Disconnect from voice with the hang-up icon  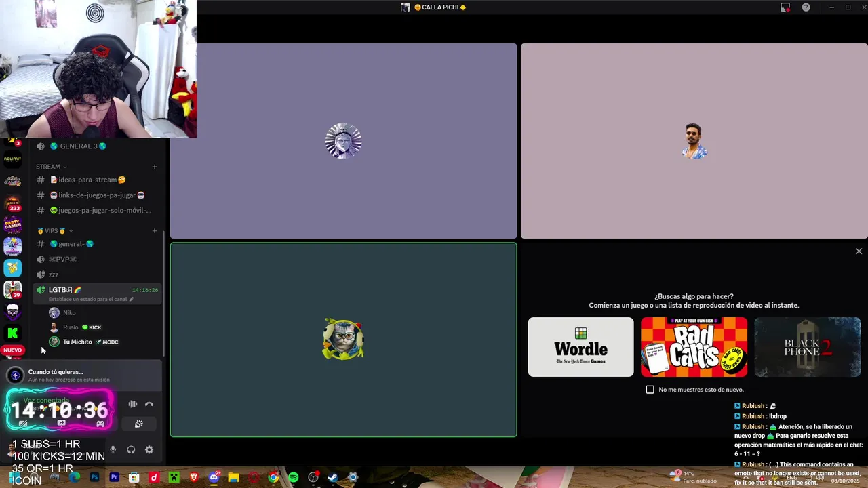(149, 405)
